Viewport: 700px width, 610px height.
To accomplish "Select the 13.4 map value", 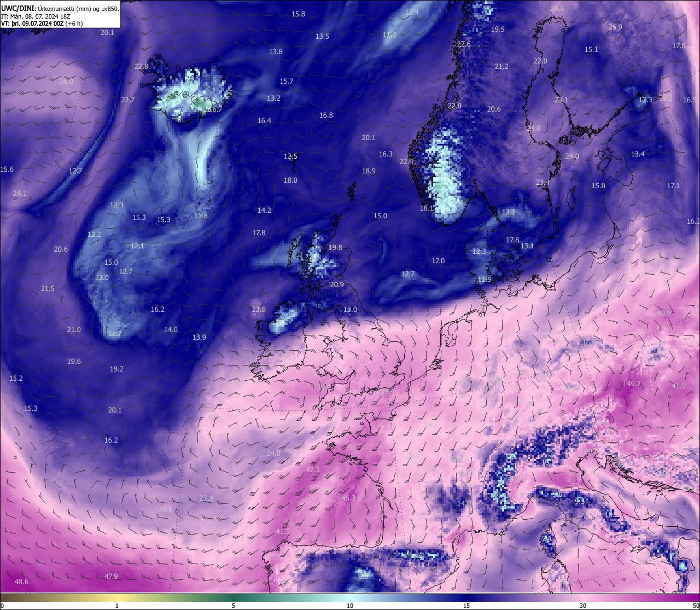I will (638, 154).
